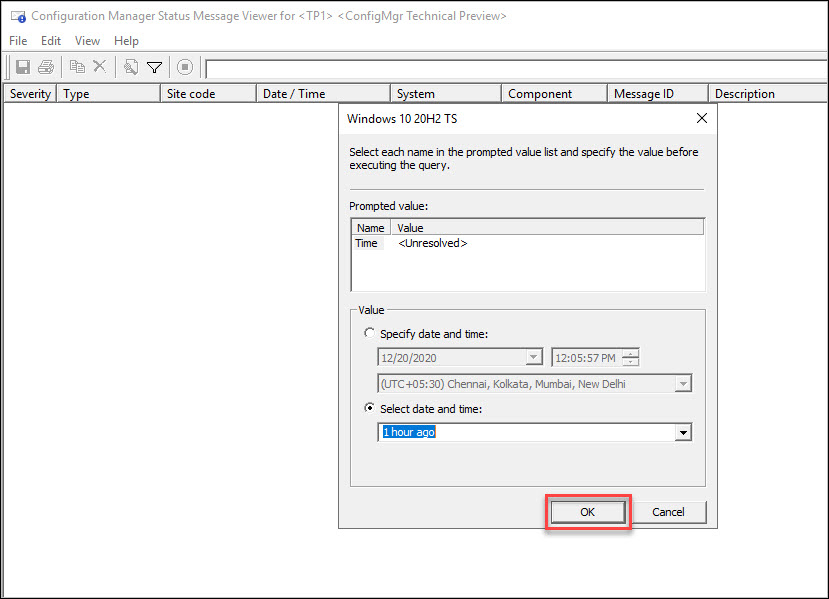Click the Print toolbar icon
This screenshot has height=599, width=829.
46,67
